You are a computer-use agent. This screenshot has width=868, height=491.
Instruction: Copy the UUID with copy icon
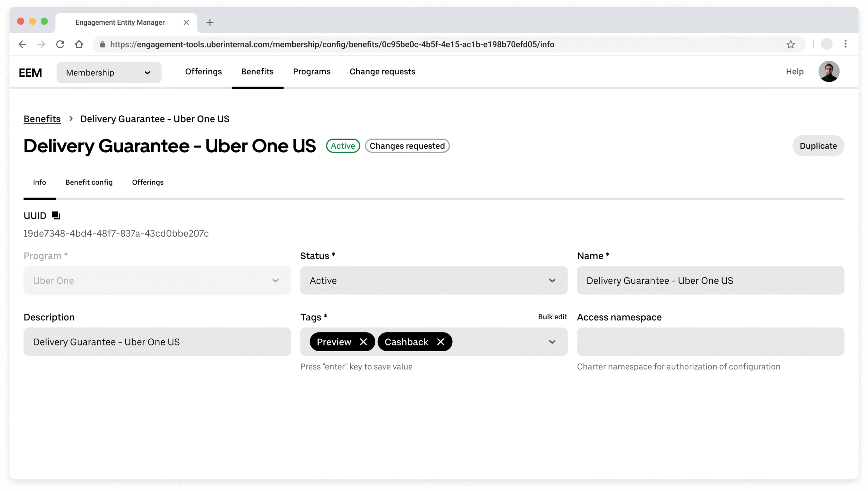(x=56, y=215)
